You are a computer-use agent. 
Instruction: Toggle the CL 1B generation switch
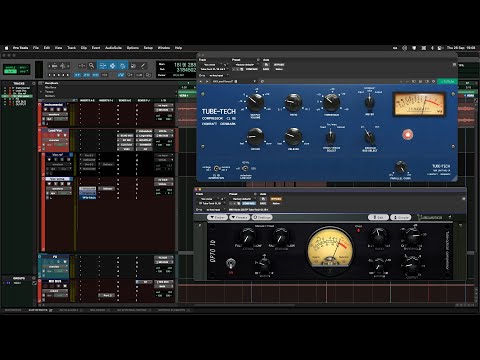click(x=216, y=169)
